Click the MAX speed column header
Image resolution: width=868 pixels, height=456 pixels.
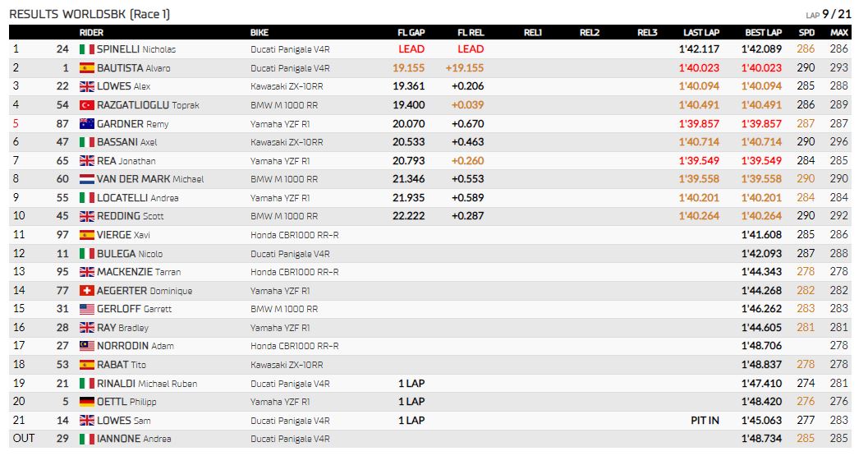[x=839, y=33]
